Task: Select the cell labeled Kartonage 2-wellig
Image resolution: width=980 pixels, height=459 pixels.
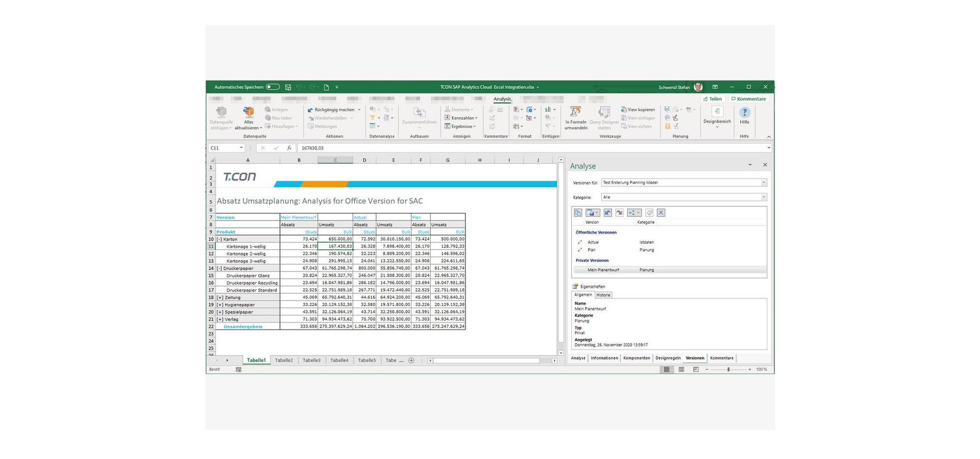Action: (x=248, y=254)
